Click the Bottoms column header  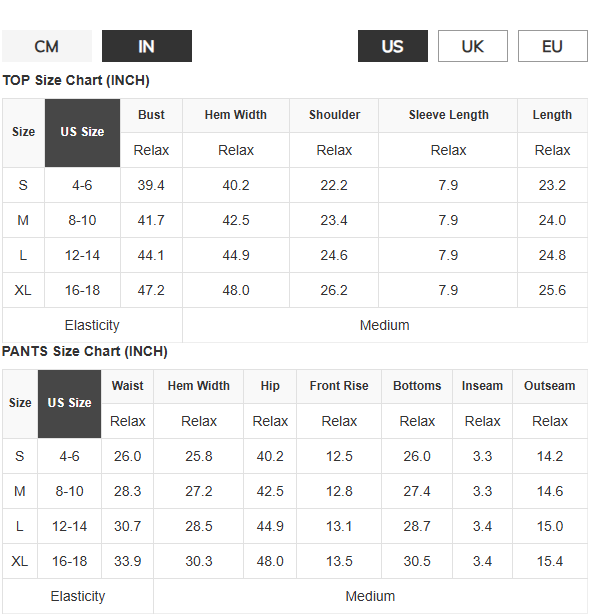[x=417, y=386]
